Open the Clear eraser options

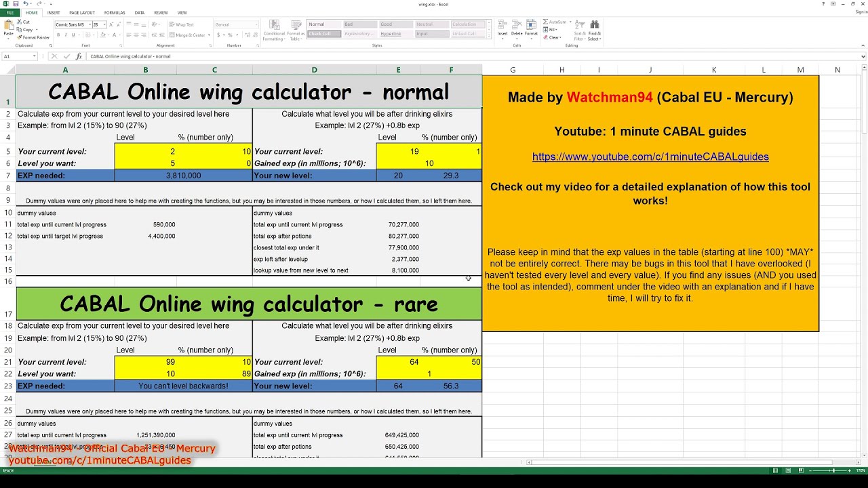553,37
